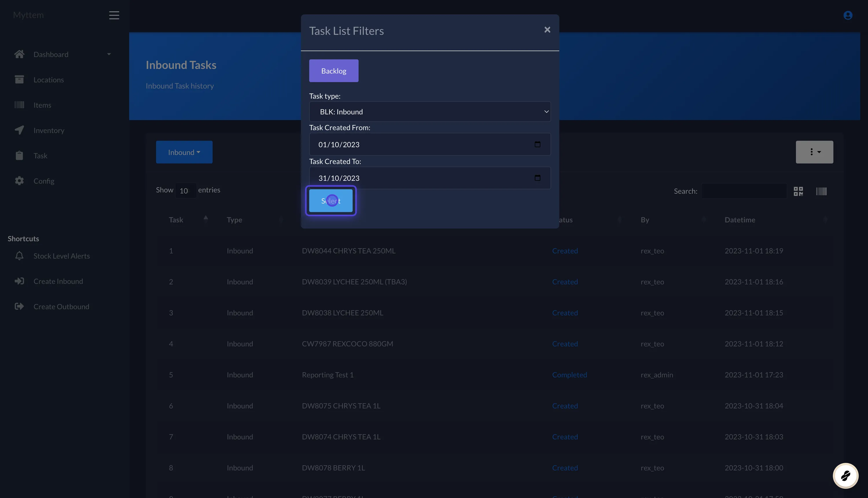Click the Task Created From date field
The image size is (868, 498).
point(430,144)
